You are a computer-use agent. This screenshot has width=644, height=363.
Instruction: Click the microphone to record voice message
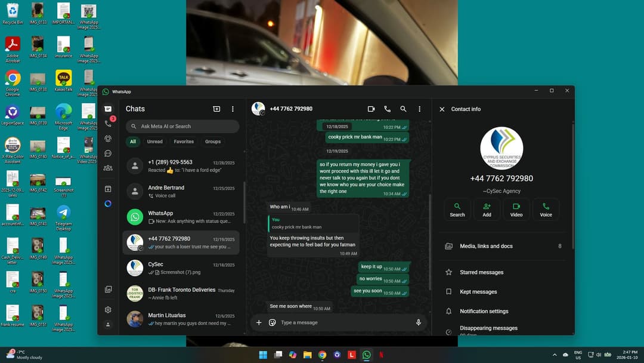(419, 322)
